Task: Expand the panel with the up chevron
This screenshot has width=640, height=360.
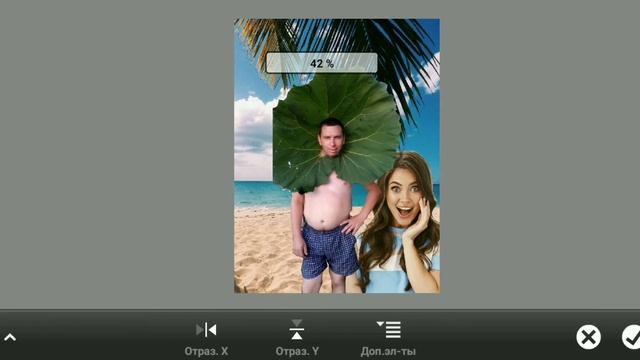Action: click(x=10, y=338)
